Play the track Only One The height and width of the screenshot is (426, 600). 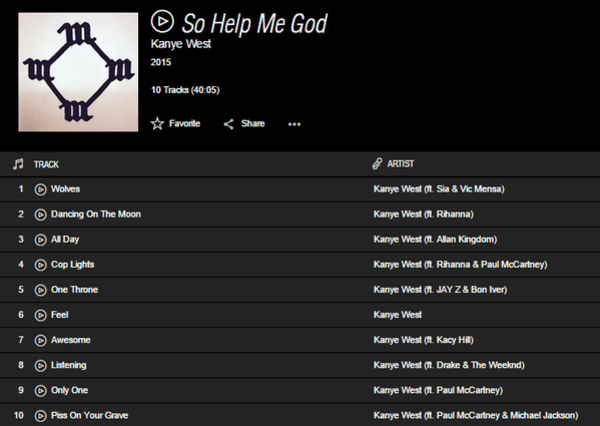pyautogui.click(x=41, y=389)
